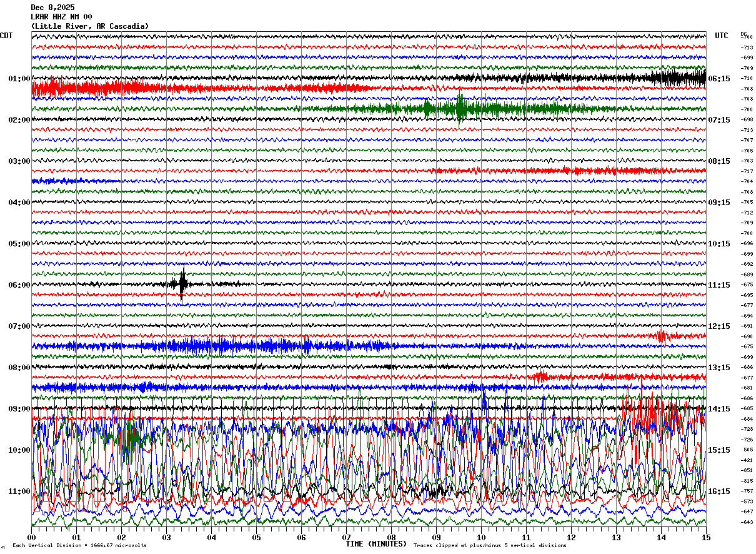
Task: Click minute 06 on the bottom time axis
Action: pyautogui.click(x=301, y=537)
